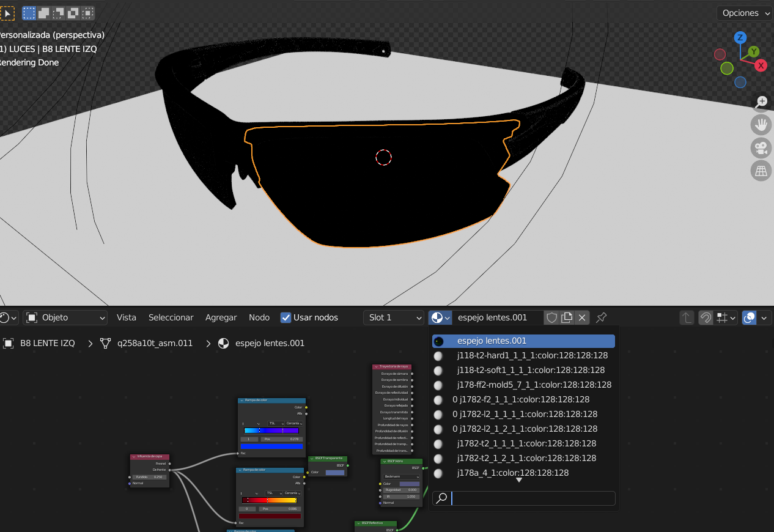Click B8 LENTE IZQ in breadcrumb
The height and width of the screenshot is (532, 774).
coord(48,343)
